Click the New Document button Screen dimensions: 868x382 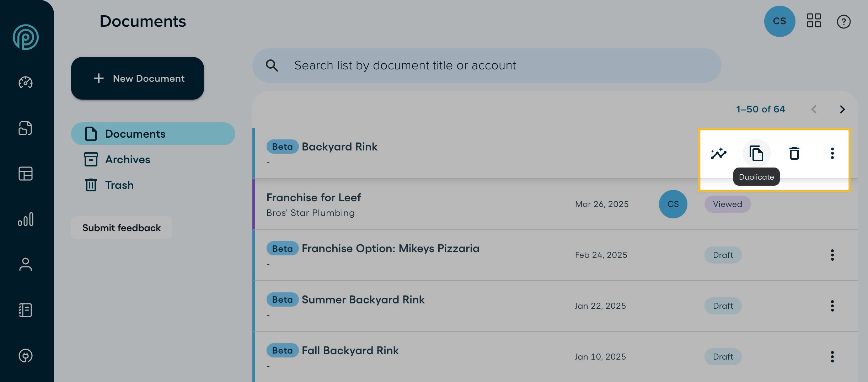138,78
